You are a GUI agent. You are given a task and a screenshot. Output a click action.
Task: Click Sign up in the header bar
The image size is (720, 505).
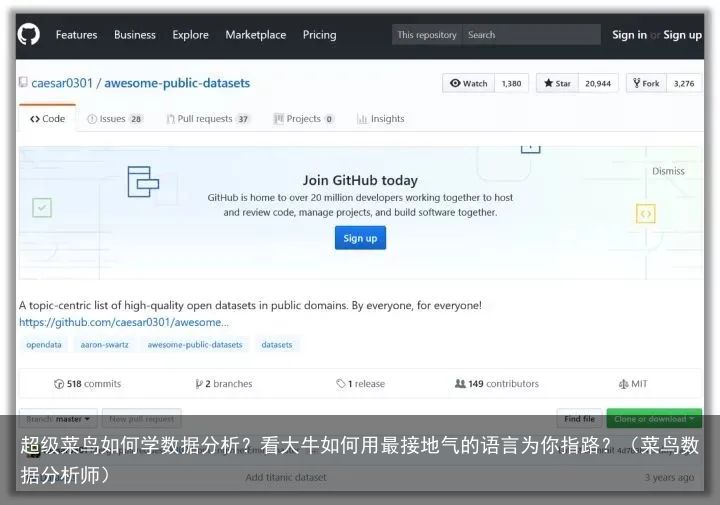tap(682, 35)
